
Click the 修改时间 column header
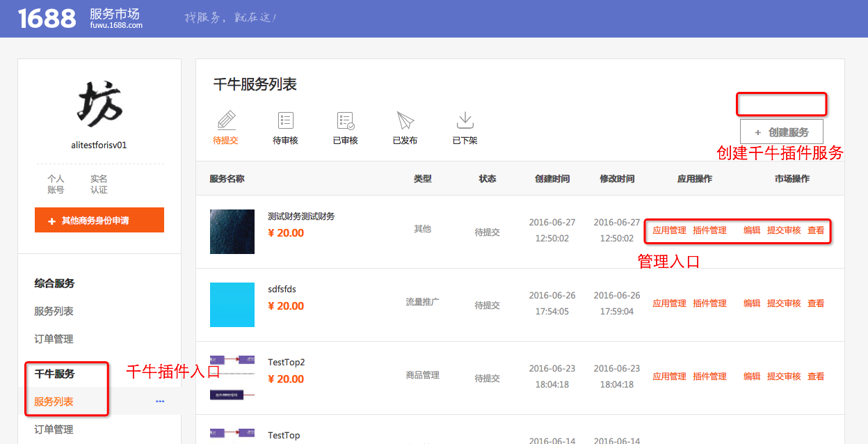(x=617, y=179)
